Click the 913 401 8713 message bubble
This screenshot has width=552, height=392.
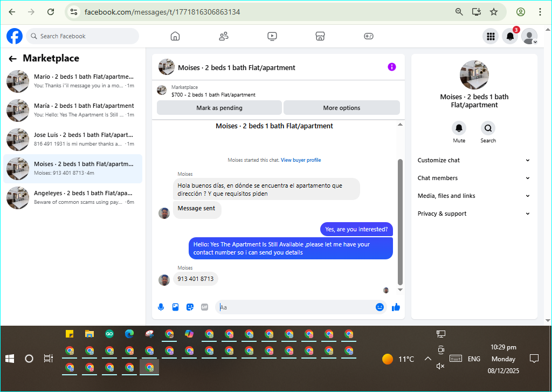195,279
